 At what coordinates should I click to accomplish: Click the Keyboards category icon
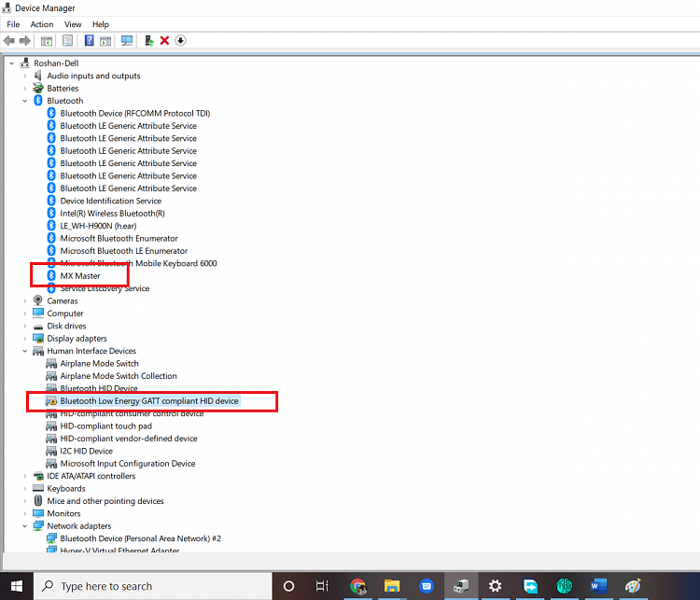(x=38, y=488)
